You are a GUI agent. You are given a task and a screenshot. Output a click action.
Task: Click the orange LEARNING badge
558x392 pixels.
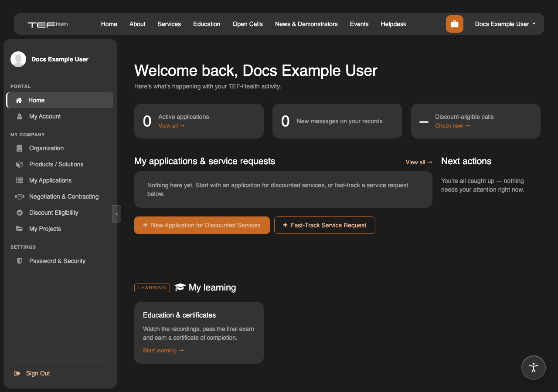152,287
